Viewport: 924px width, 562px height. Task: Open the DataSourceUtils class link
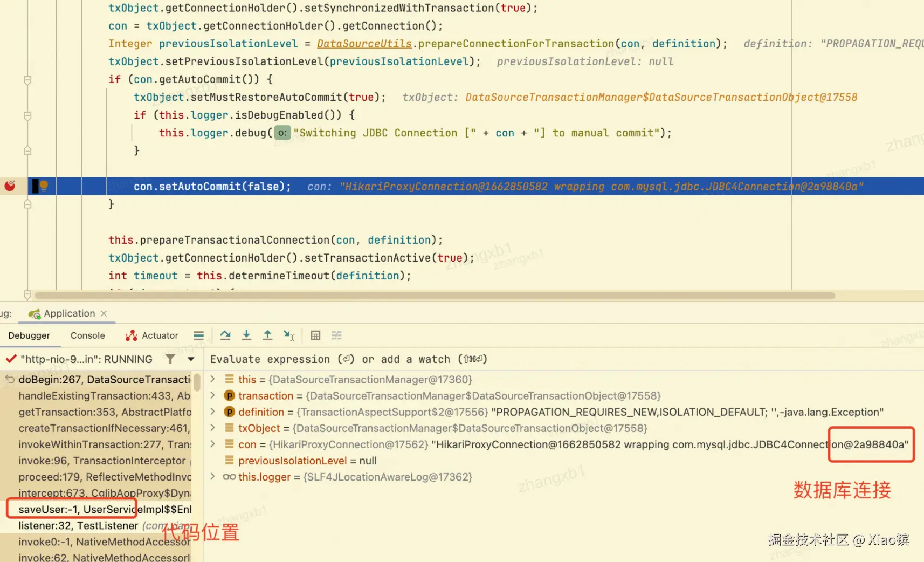(x=364, y=44)
